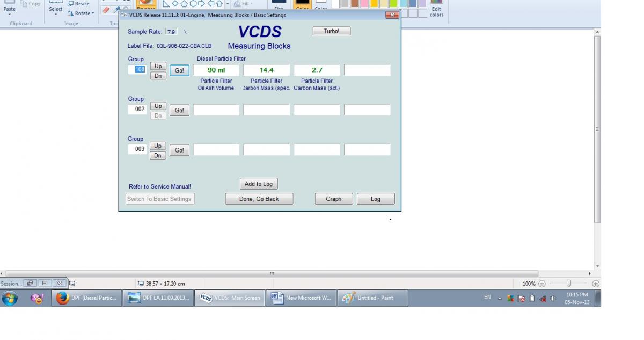The width and height of the screenshot is (644, 340).
Task: Open Edit colors in Paint
Action: (x=436, y=9)
